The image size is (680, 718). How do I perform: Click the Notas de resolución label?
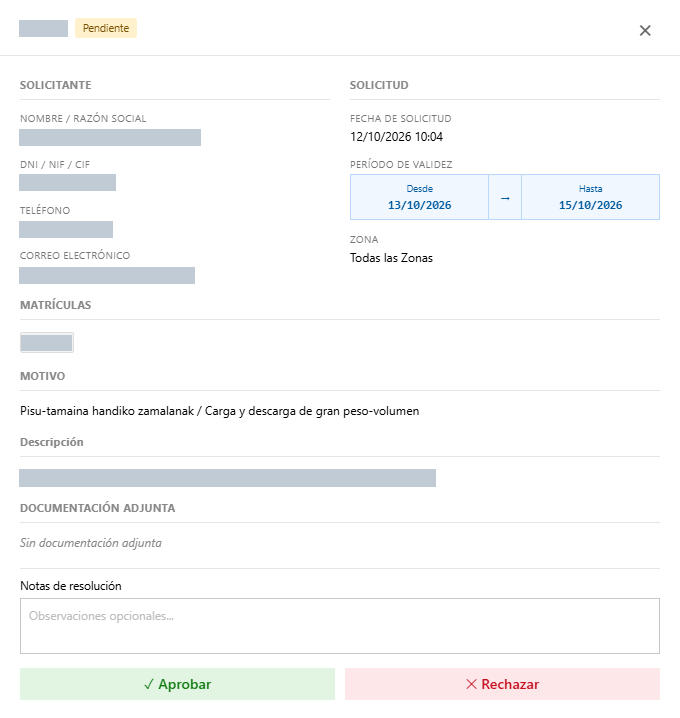[71, 586]
